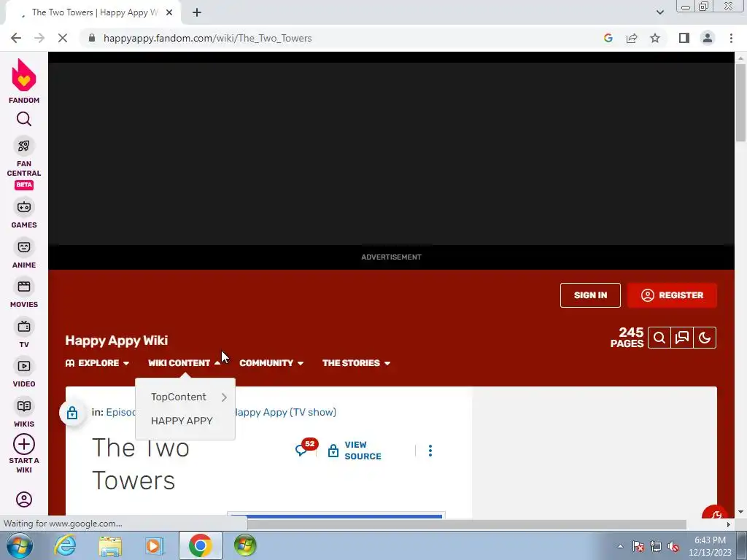Open wiki discussions icon beside search
Image resolution: width=747 pixels, height=560 pixels.
(682, 338)
